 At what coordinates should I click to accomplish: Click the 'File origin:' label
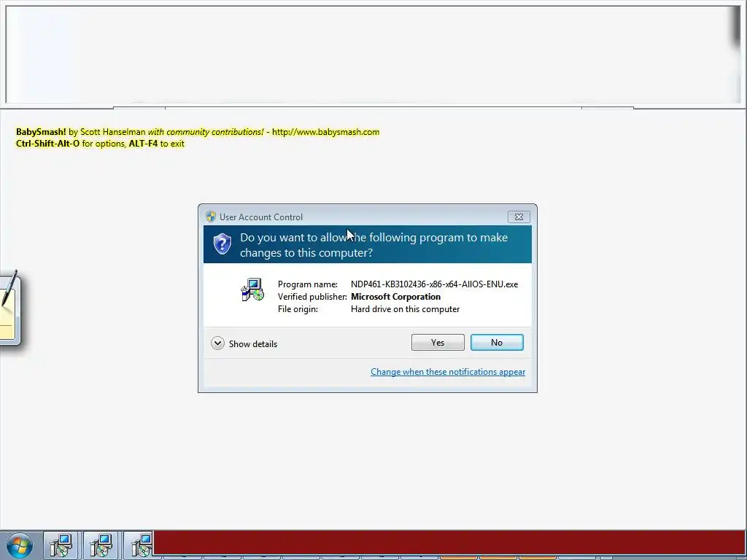coord(298,309)
